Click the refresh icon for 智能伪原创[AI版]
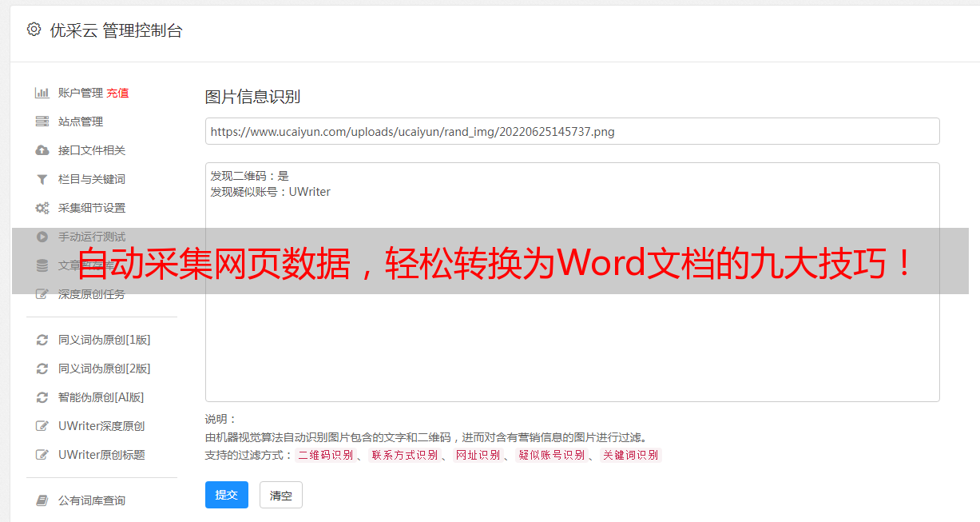The height and width of the screenshot is (522, 980). [42, 397]
